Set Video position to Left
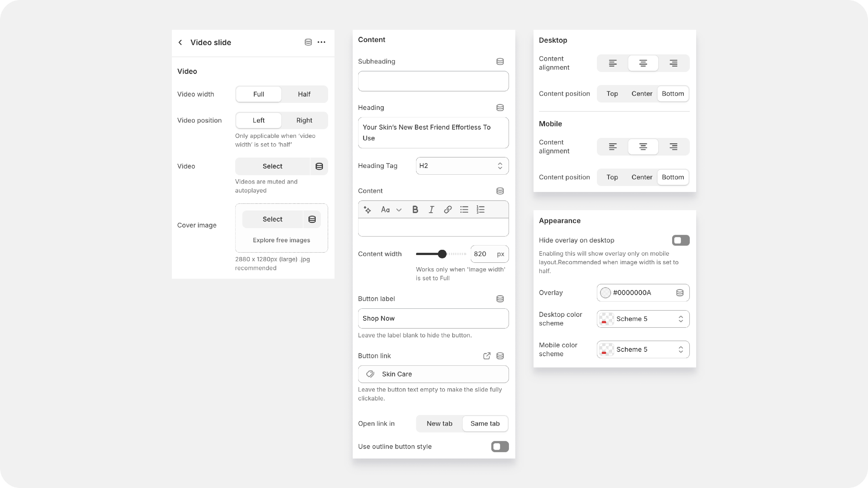The height and width of the screenshot is (488, 868). coord(258,121)
